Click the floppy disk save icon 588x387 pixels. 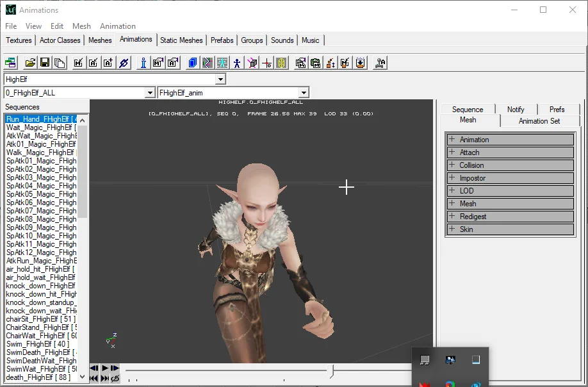(45, 63)
